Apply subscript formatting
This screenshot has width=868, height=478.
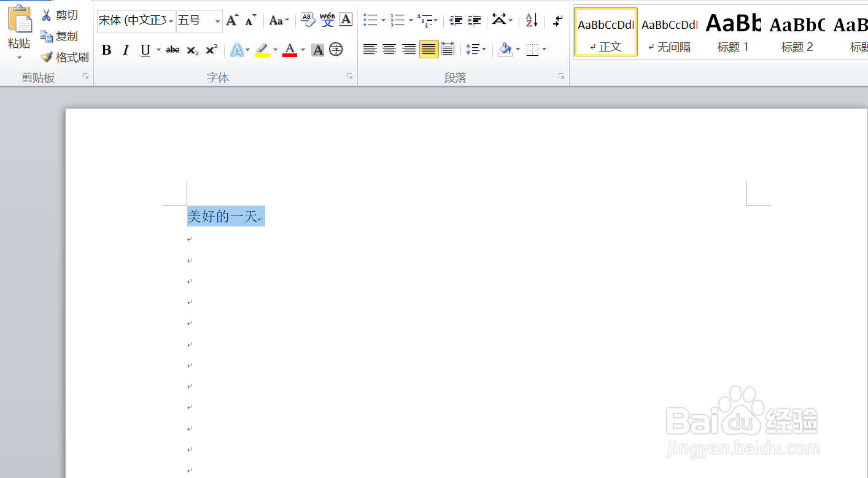point(191,50)
